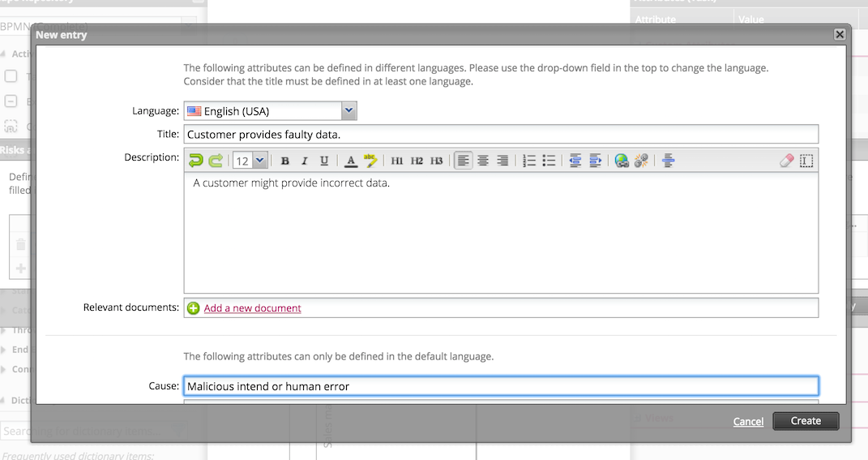
Task: Click the undo arrow in description toolbar
Action: point(195,161)
